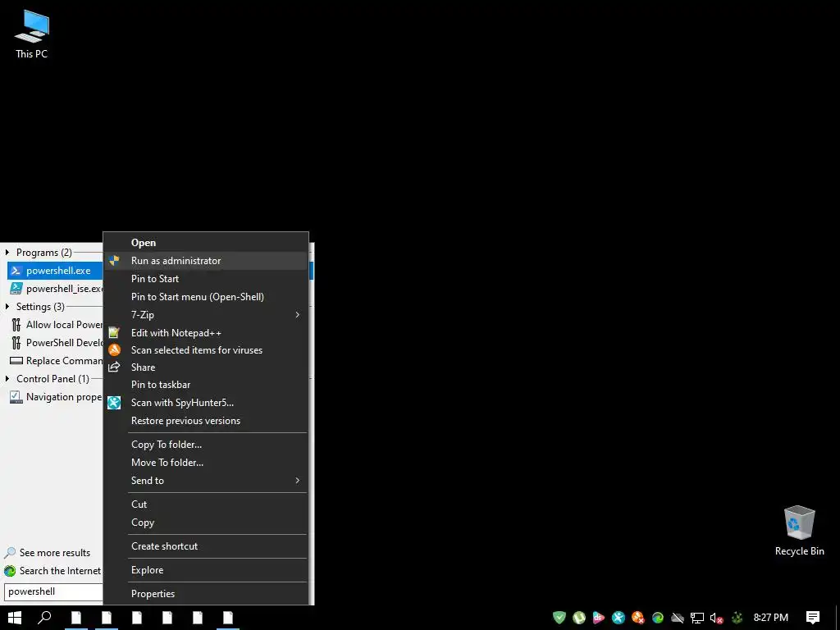The height and width of the screenshot is (630, 840).
Task: Open This PC desktop icon
Action: coord(32,34)
